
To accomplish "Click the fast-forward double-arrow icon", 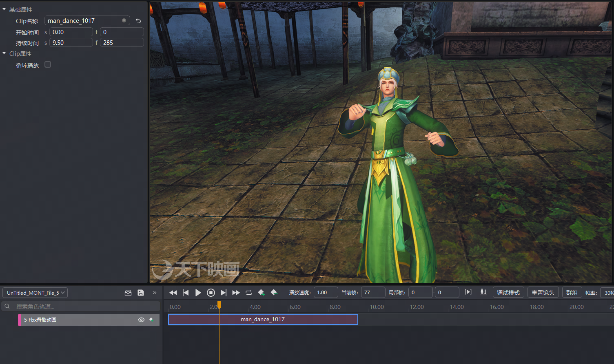I will pyautogui.click(x=236, y=293).
